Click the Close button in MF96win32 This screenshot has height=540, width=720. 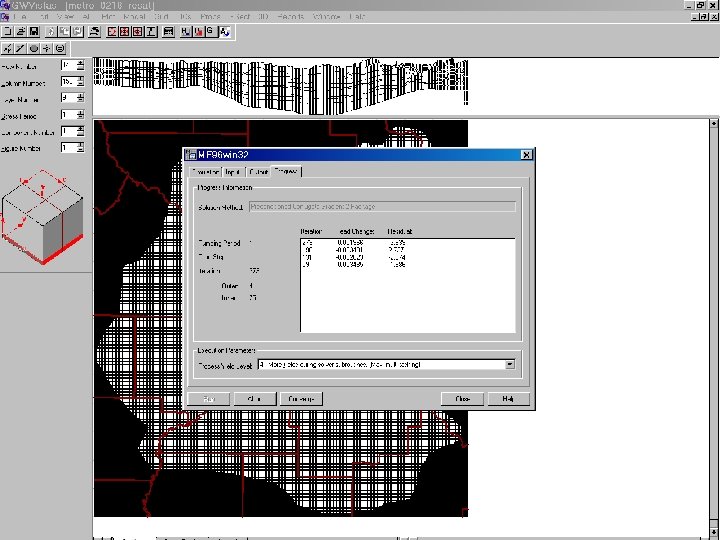click(x=462, y=399)
